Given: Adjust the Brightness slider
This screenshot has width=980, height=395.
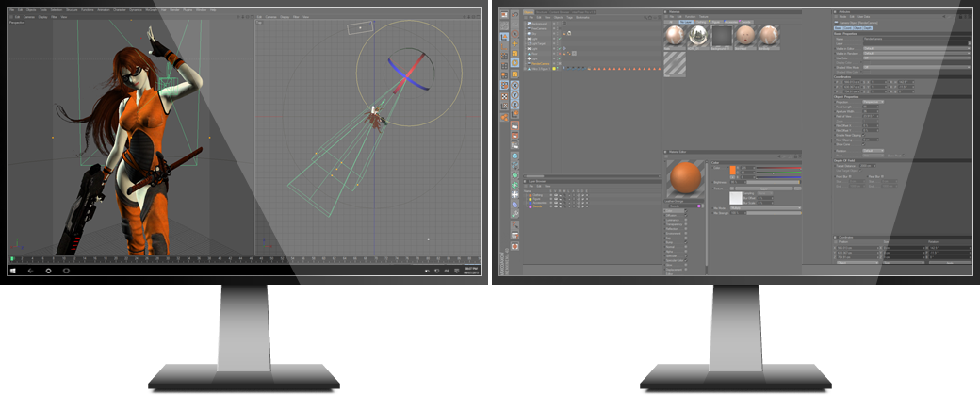Looking at the screenshot, I should (x=773, y=183).
